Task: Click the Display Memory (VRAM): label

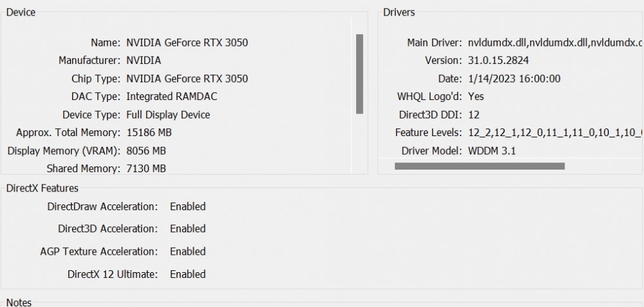Action: [x=64, y=151]
